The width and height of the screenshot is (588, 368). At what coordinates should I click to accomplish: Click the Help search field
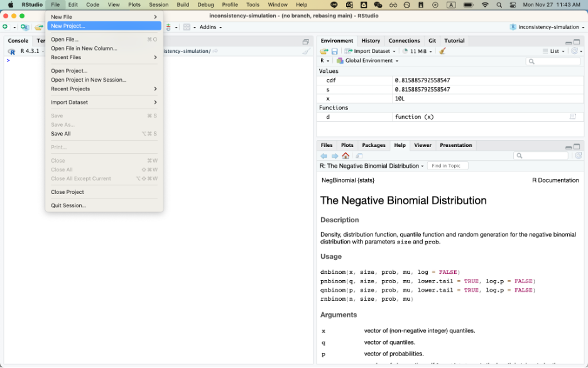point(541,156)
